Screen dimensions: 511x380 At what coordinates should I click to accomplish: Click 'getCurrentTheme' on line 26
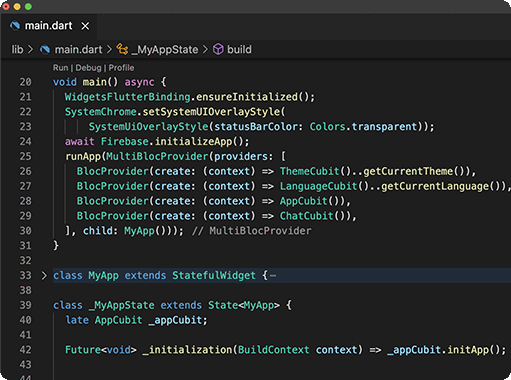[x=408, y=171]
